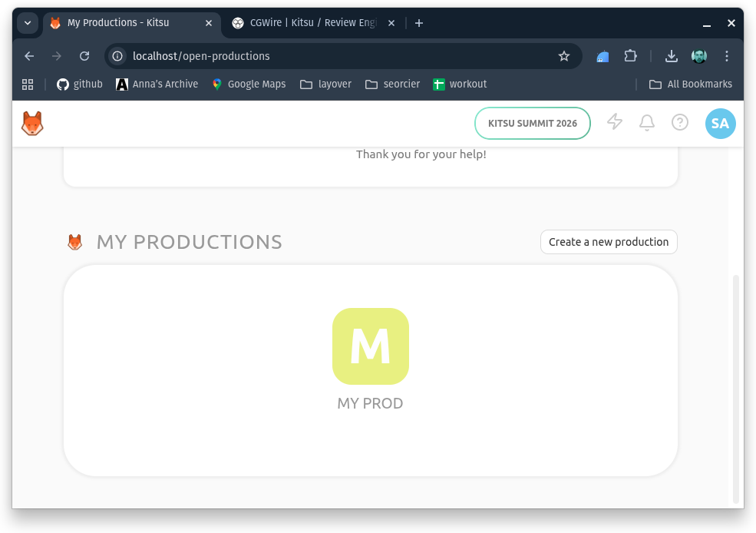The image size is (756, 533).
Task: Open the github bookmark
Action: tap(80, 84)
